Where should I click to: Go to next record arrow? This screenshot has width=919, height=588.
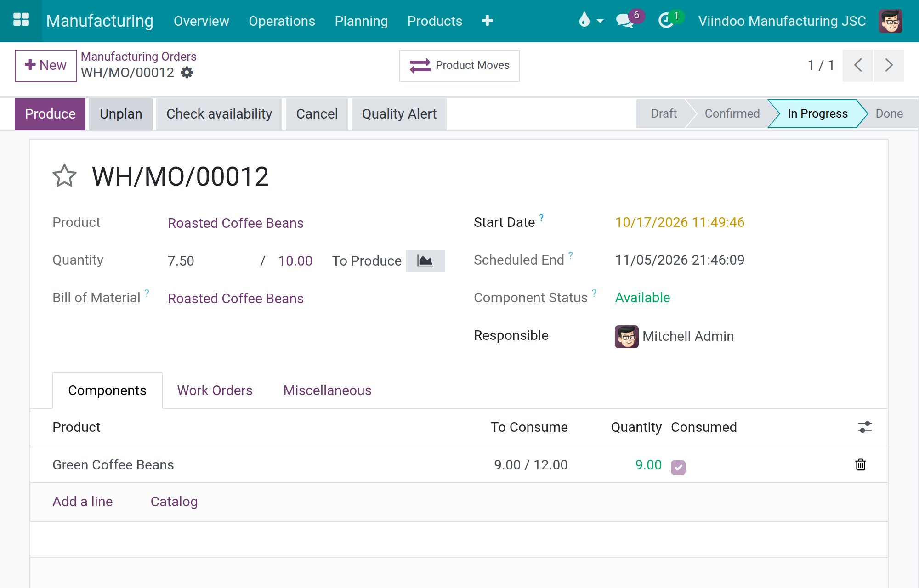point(889,65)
